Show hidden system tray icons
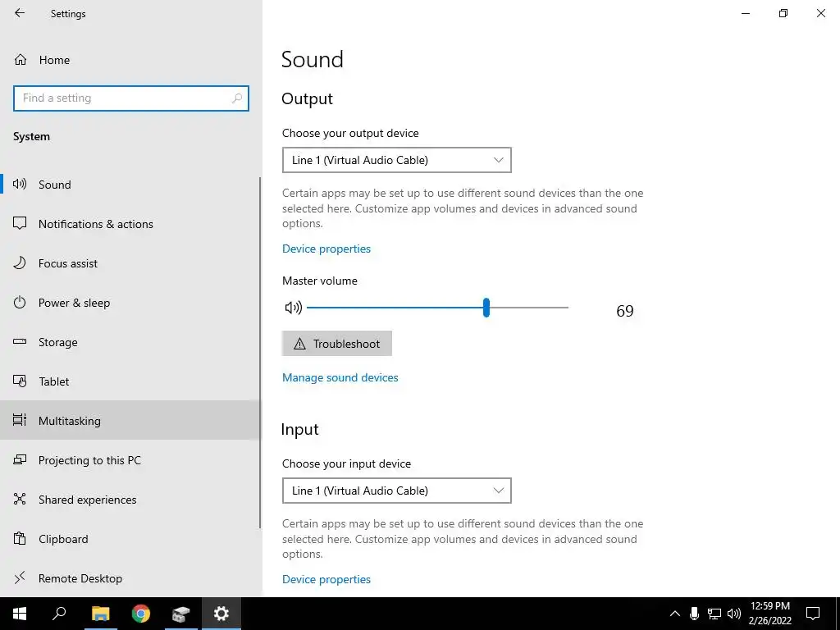 (x=675, y=614)
